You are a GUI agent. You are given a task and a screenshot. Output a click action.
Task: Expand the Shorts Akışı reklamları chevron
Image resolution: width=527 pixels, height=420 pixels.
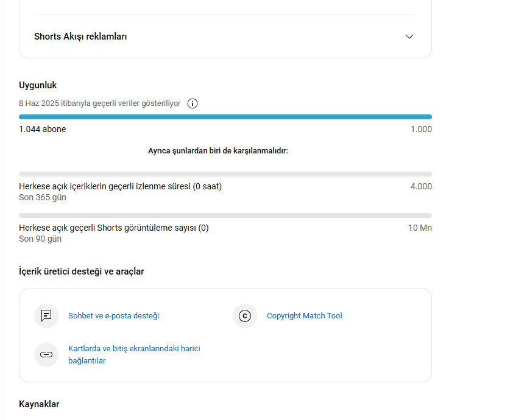[x=409, y=37]
